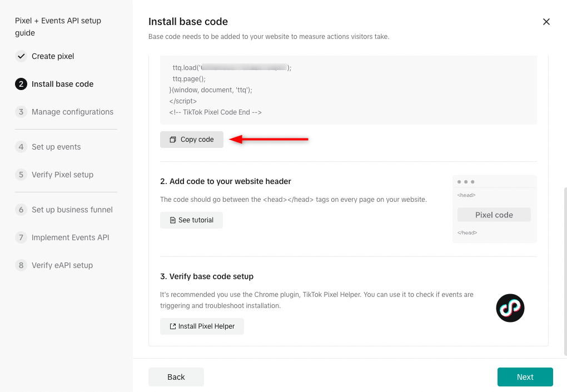The width and height of the screenshot is (567, 392).
Task: Click the Install Pixel Helper button
Action: point(202,326)
